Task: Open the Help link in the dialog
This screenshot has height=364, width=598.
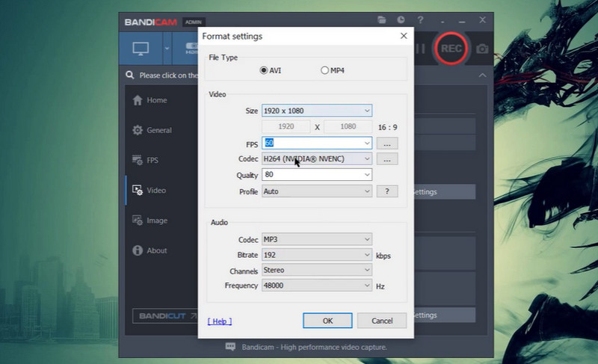Action: pos(220,321)
